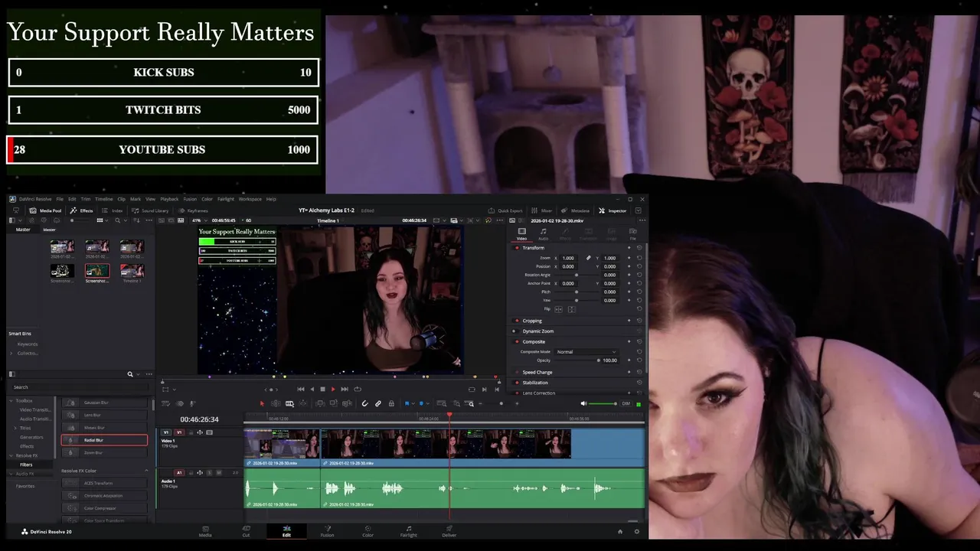Open the Sound Library panel
This screenshot has height=551, width=980.
click(x=150, y=210)
